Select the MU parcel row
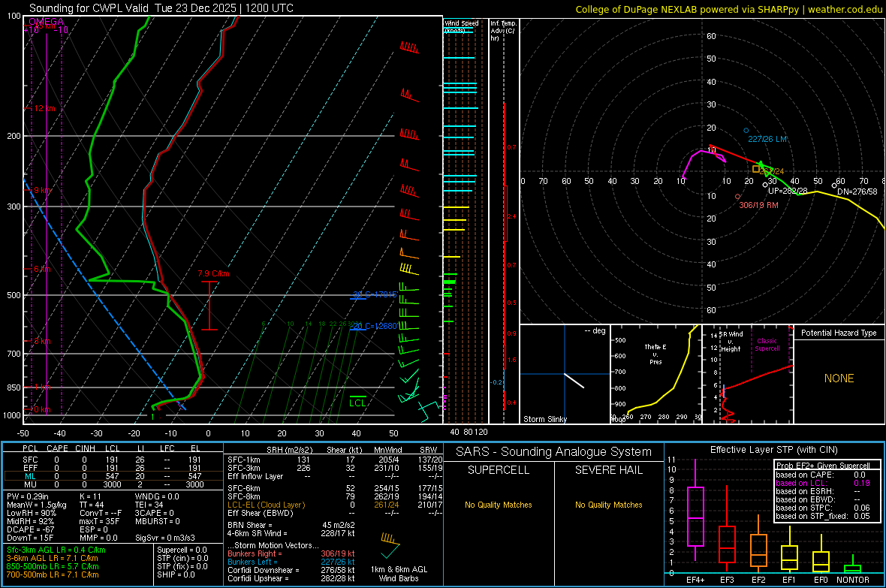The height and width of the screenshot is (588, 886). tap(113, 484)
